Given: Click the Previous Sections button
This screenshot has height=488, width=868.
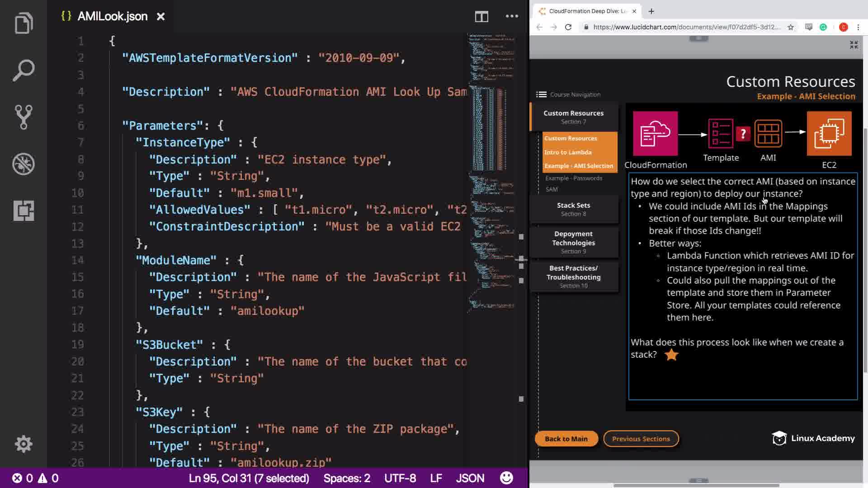Looking at the screenshot, I should pyautogui.click(x=641, y=439).
